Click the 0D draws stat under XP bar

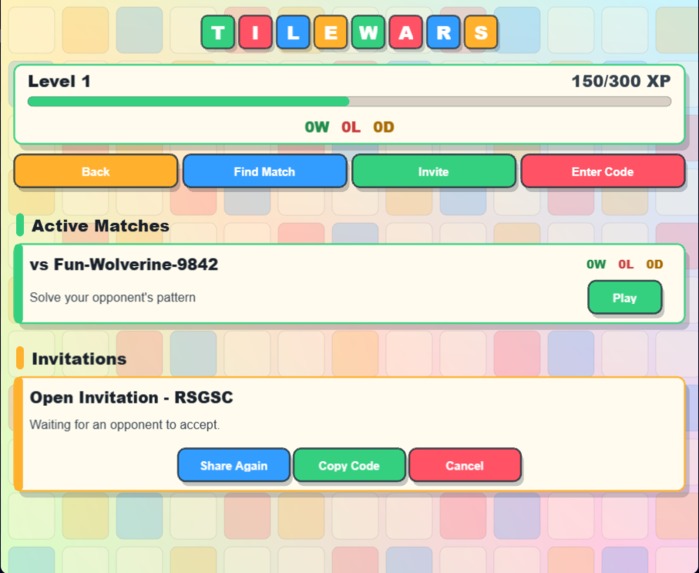coord(384,127)
